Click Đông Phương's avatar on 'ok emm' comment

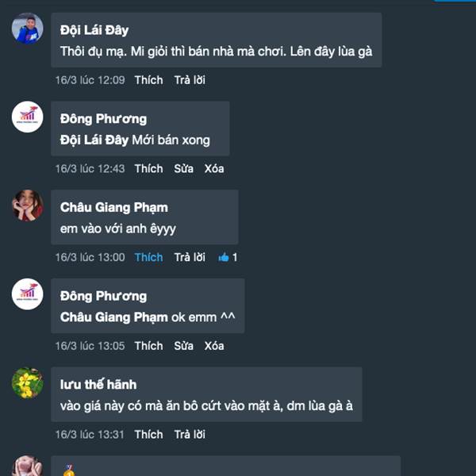[27, 294]
